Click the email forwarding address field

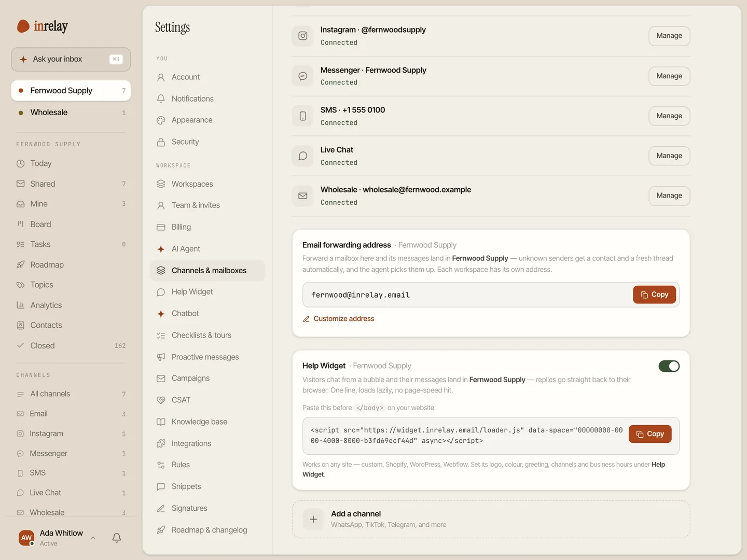pyautogui.click(x=491, y=295)
